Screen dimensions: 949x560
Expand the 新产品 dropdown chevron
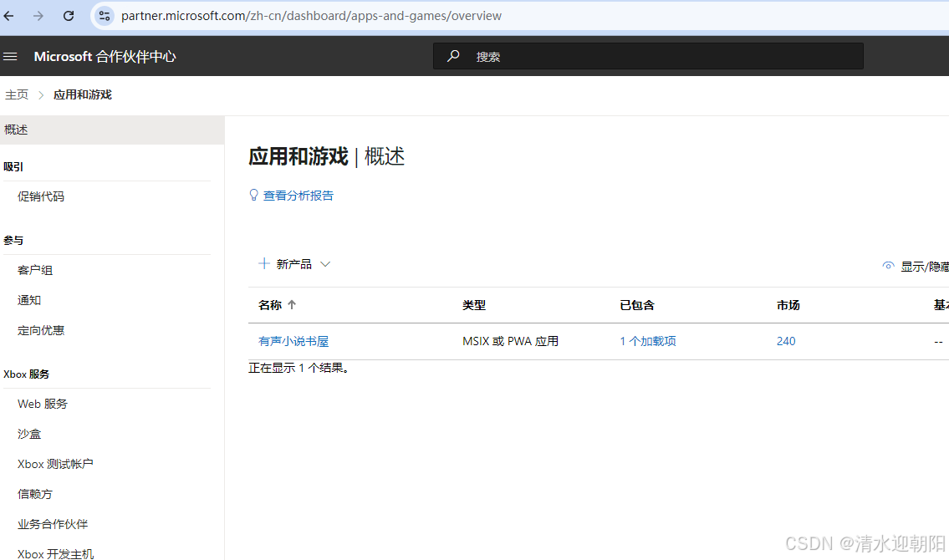click(x=325, y=264)
